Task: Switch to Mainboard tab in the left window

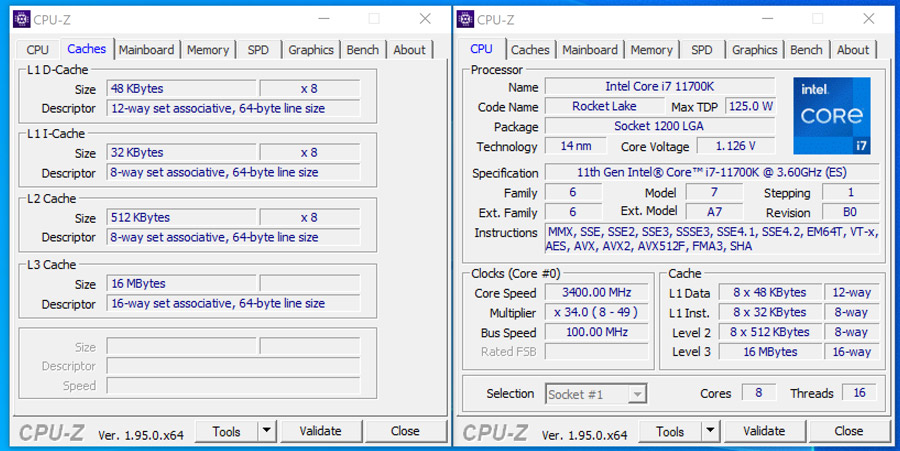Action: tap(146, 50)
